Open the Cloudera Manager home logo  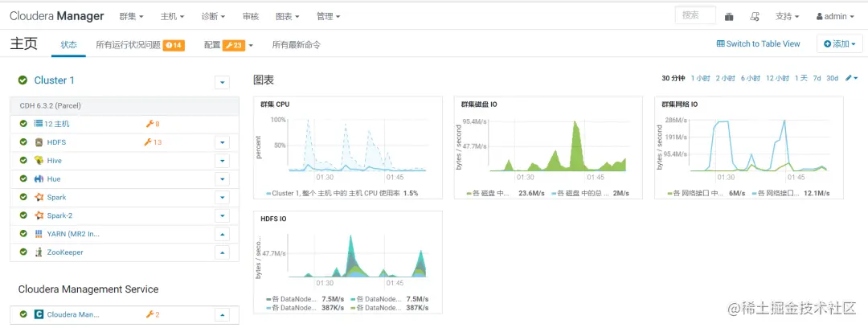(56, 16)
